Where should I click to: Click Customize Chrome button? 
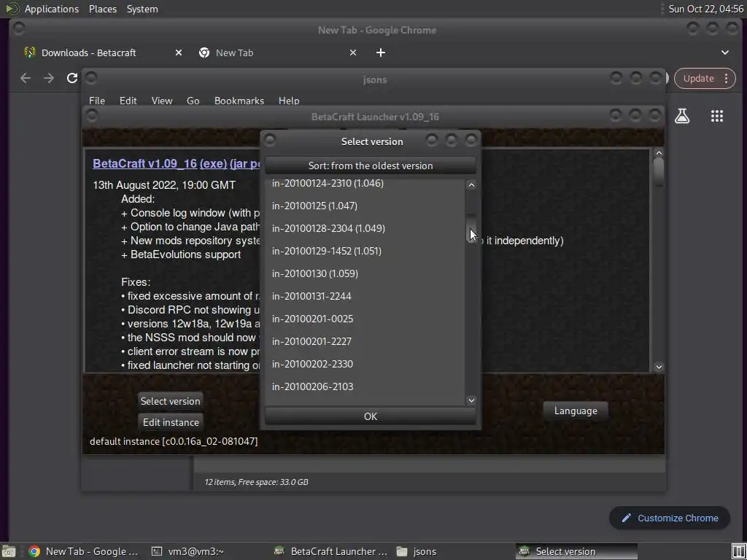670,518
